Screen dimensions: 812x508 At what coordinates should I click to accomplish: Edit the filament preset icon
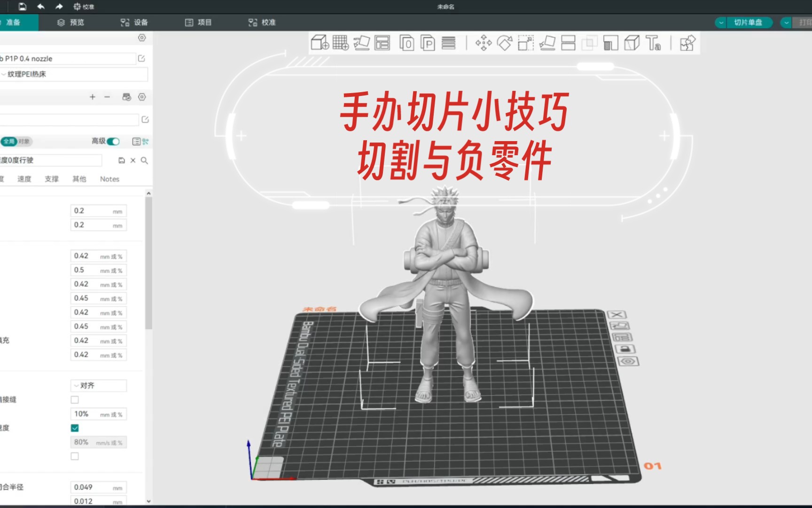145,119
